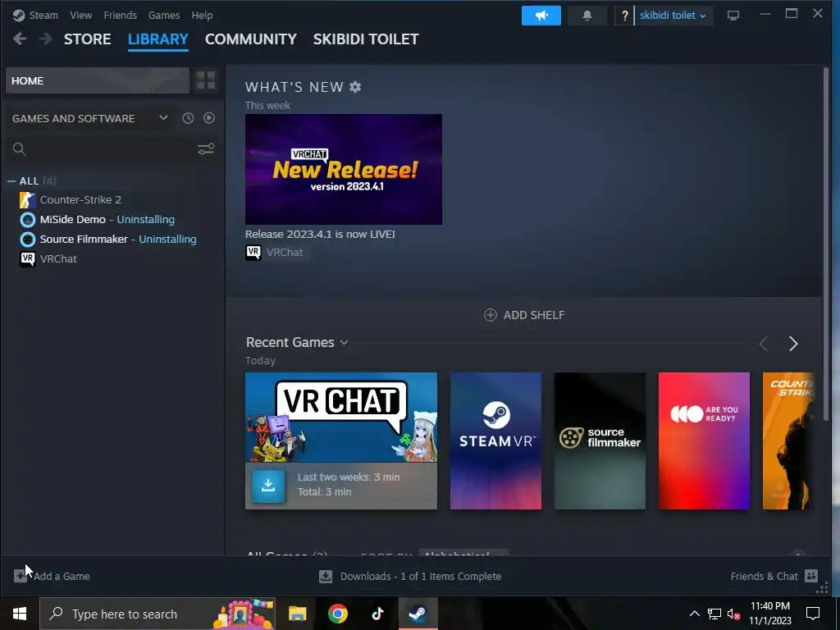
Task: Show previous Recent Games with left arrow
Action: [x=764, y=344]
